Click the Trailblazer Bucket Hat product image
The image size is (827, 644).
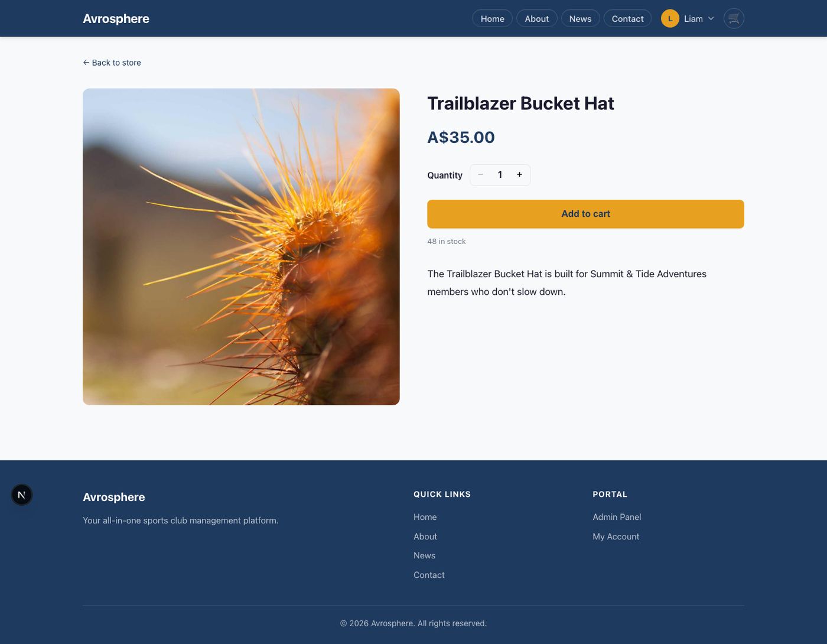[241, 247]
